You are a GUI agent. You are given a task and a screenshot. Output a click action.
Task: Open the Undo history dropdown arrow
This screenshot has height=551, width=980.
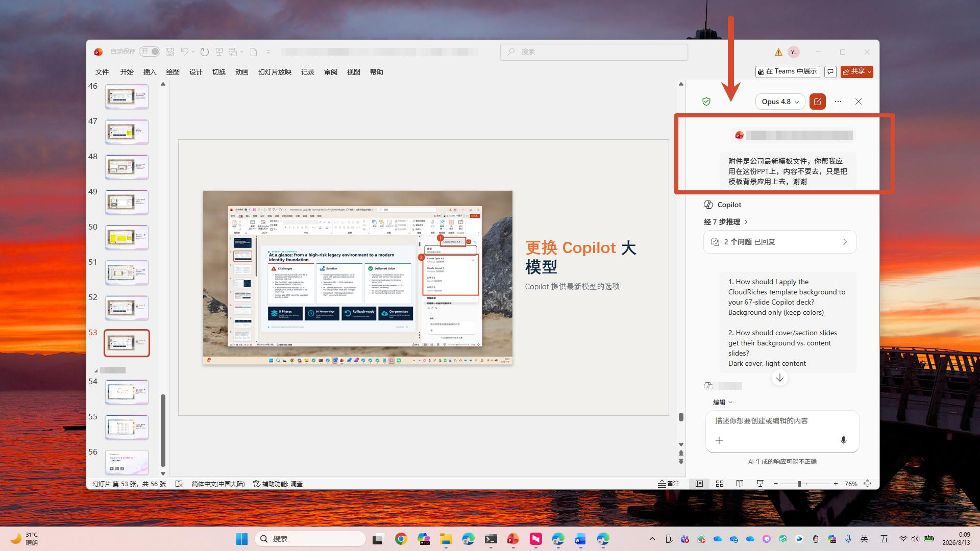pyautogui.click(x=193, y=52)
